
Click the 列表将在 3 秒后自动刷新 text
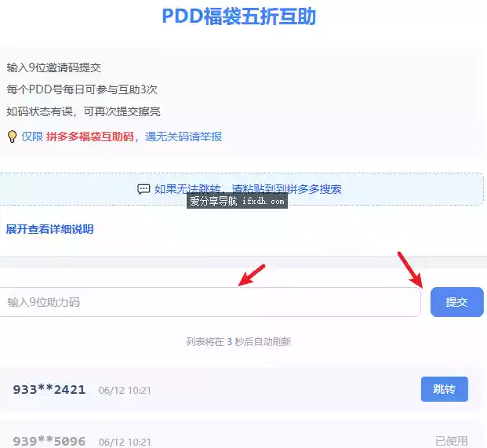pos(238,342)
